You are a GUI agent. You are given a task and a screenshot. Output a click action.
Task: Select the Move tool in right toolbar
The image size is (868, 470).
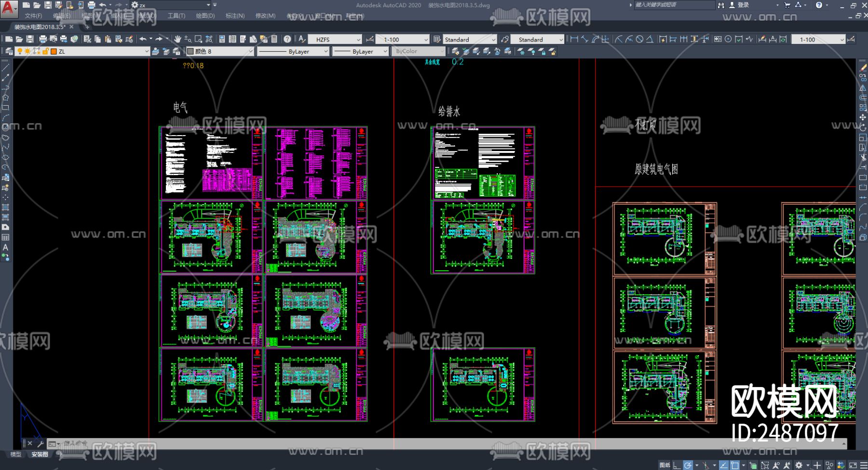point(863,117)
